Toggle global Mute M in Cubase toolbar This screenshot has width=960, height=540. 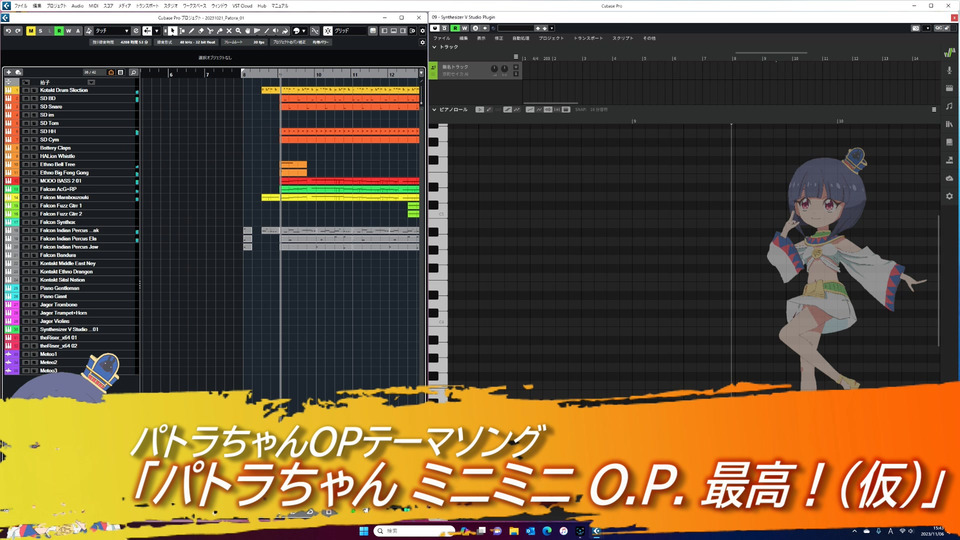click(32, 31)
